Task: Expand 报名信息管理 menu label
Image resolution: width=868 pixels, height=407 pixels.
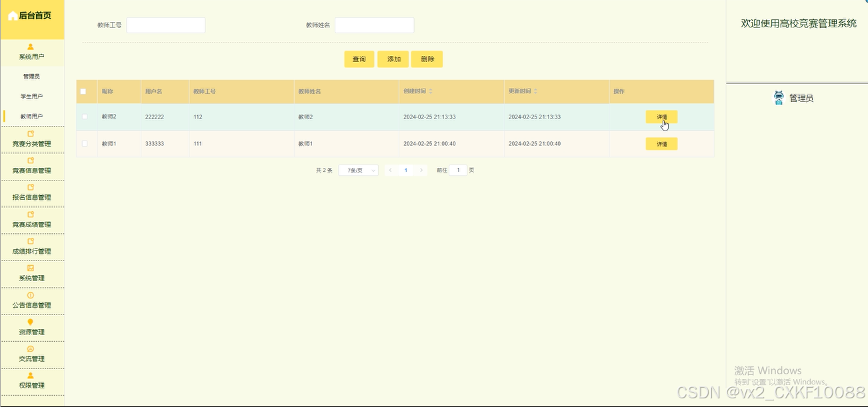Action: coord(31,197)
